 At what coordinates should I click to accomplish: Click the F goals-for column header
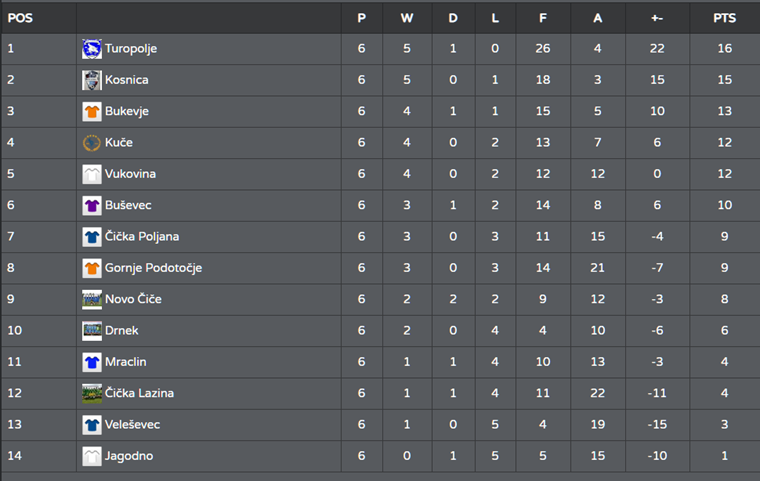(543, 18)
